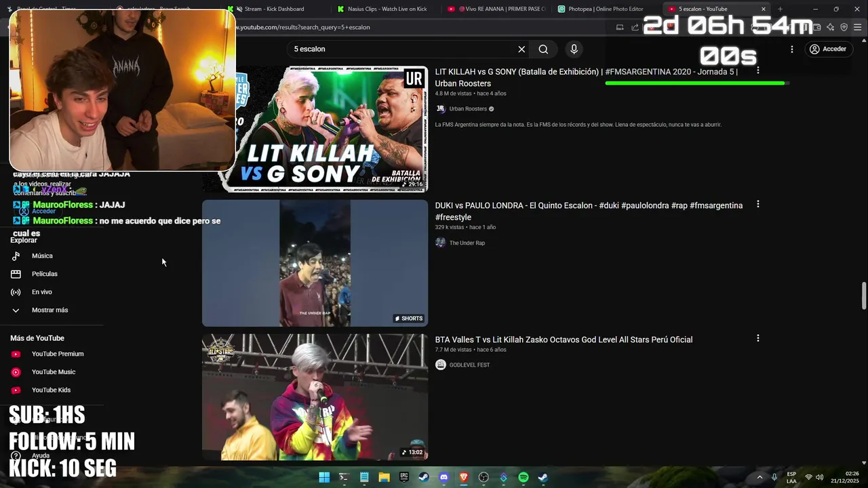868x488 pixels.
Task: Open Windows Start menu
Action: [324, 477]
